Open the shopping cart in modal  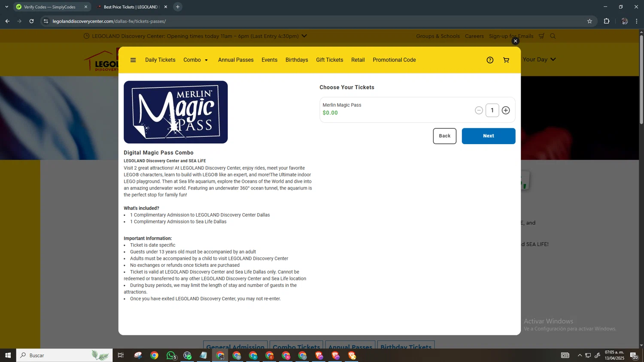tap(506, 60)
